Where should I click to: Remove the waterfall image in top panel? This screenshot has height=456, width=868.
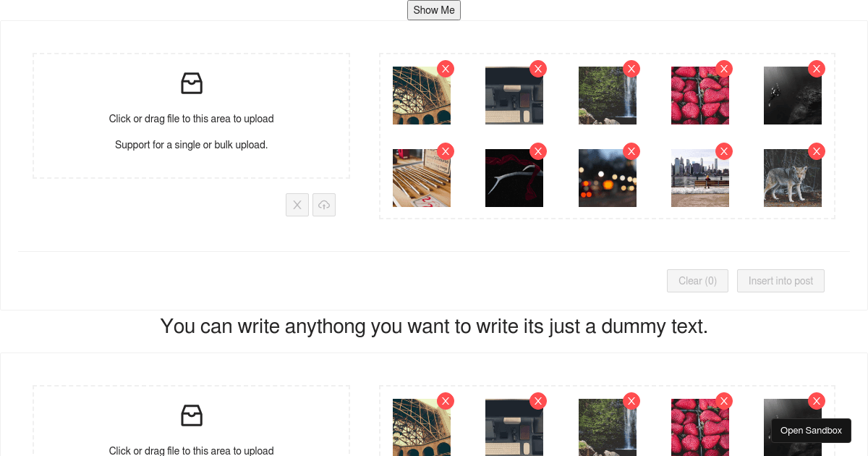click(x=631, y=69)
